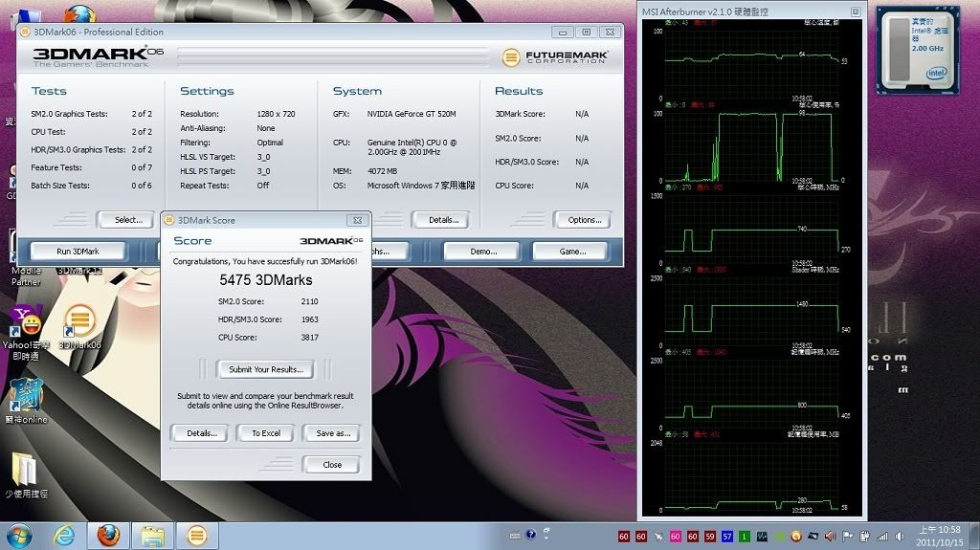Open Options under the Results section
980x550 pixels.
582,220
